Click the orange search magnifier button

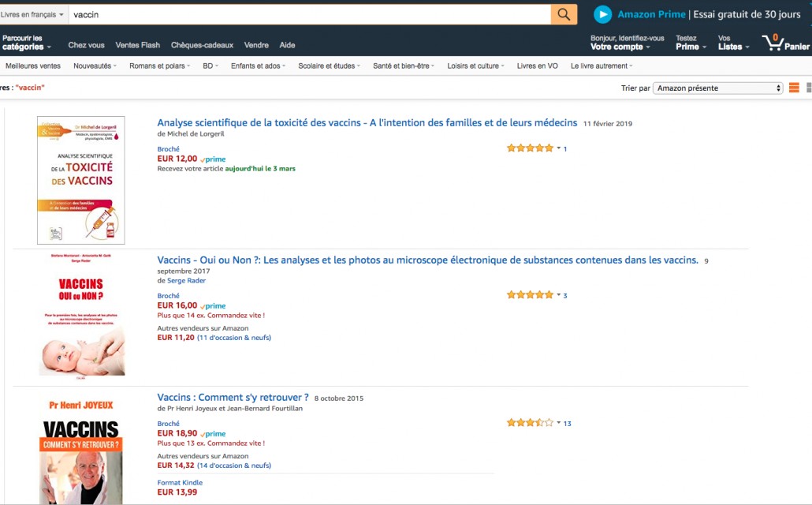(x=564, y=14)
